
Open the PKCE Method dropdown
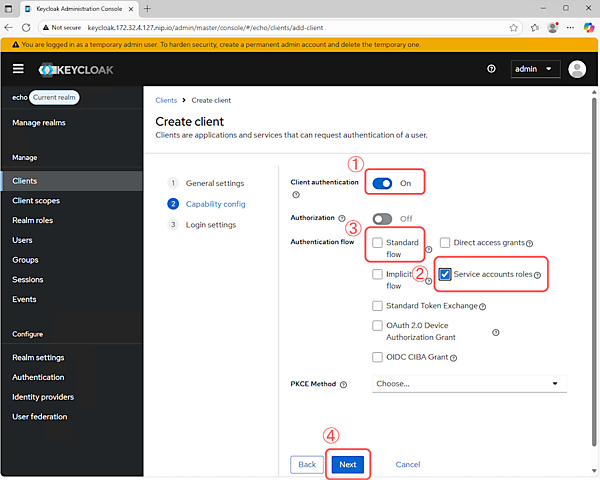click(x=468, y=383)
